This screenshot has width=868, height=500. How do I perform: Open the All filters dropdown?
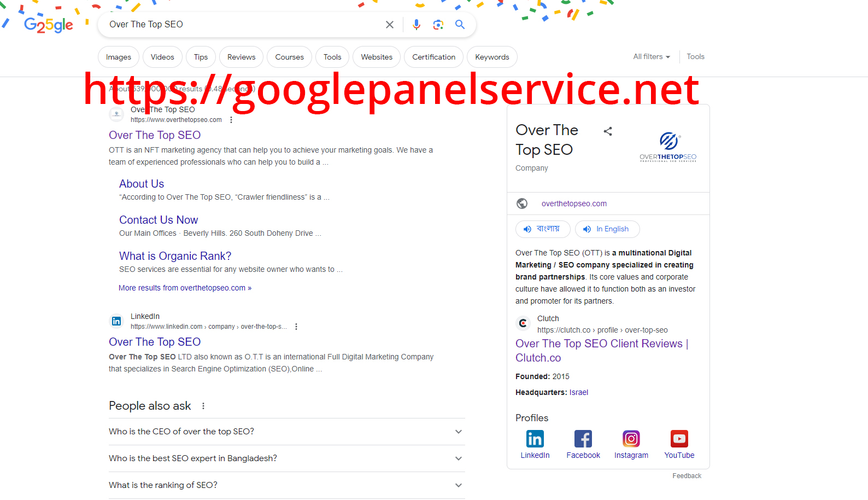tap(652, 56)
